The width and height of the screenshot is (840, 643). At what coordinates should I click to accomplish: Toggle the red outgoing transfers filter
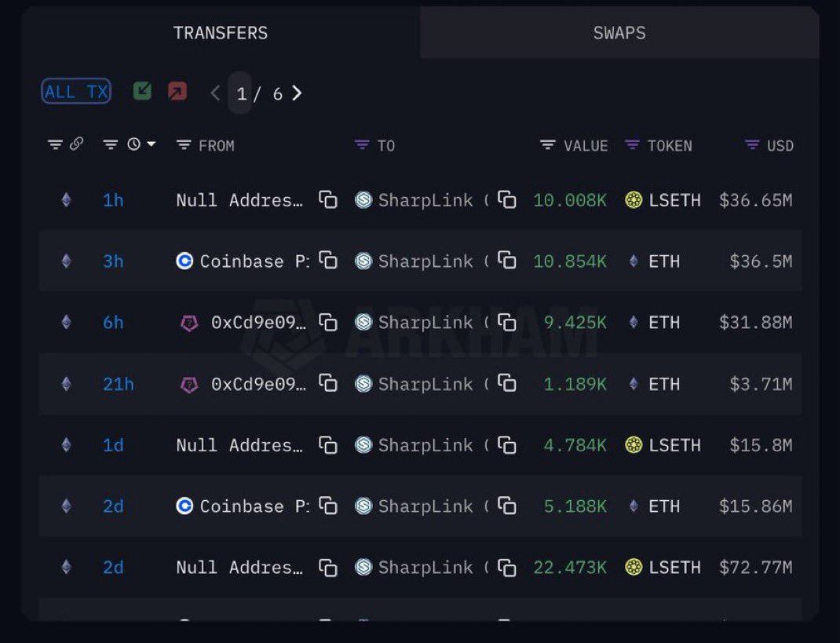[177, 91]
